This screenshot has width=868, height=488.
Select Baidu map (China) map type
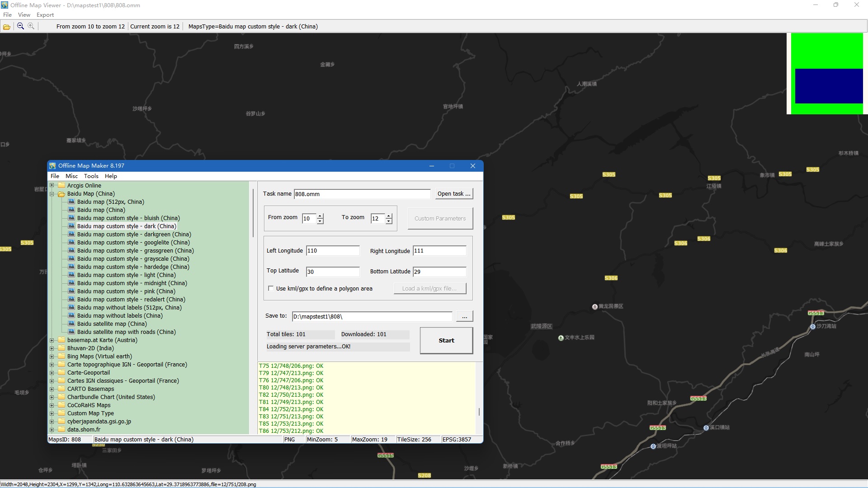pos(101,210)
